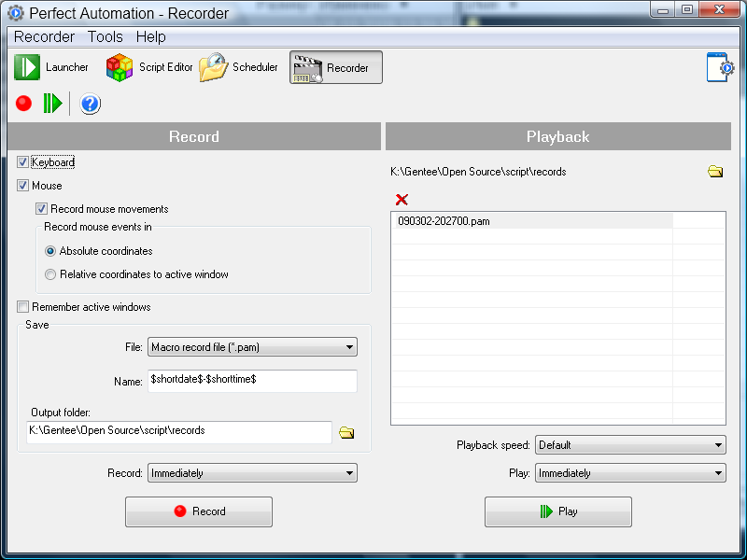Open the Playback speed dropdown
This screenshot has height=560, width=747.
coord(631,445)
